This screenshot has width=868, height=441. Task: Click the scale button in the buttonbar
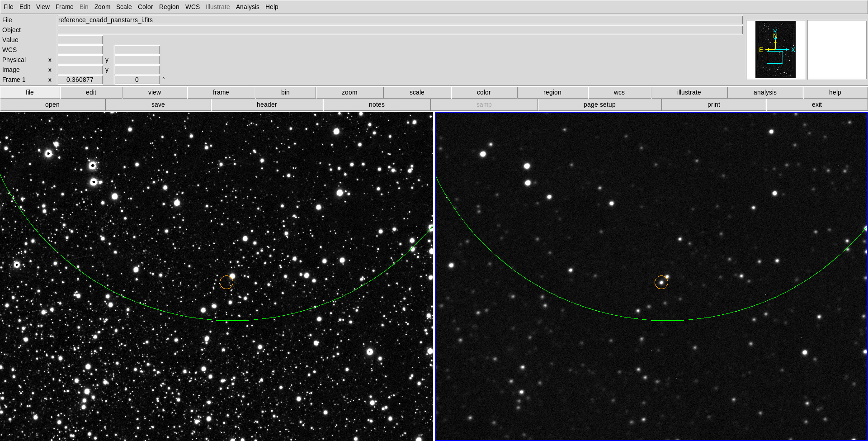click(416, 92)
